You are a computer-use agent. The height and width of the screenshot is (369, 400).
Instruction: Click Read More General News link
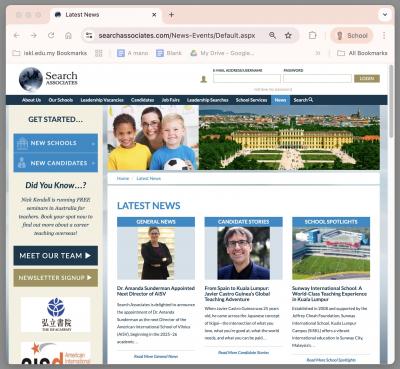coord(156,356)
